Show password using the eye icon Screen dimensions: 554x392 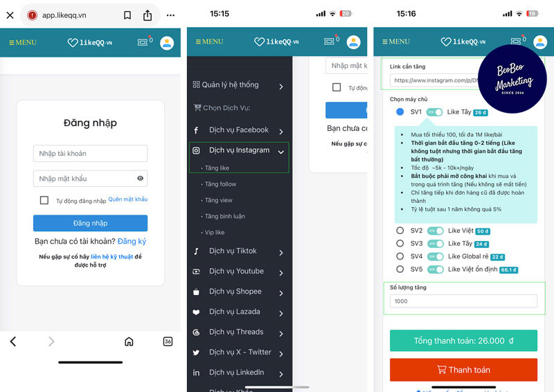(x=141, y=179)
